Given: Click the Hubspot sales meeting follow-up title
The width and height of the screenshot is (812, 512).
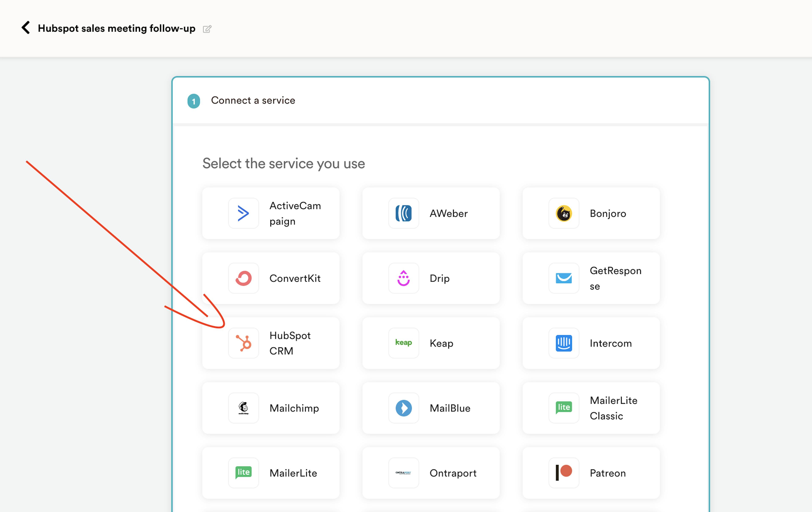Looking at the screenshot, I should pos(116,28).
